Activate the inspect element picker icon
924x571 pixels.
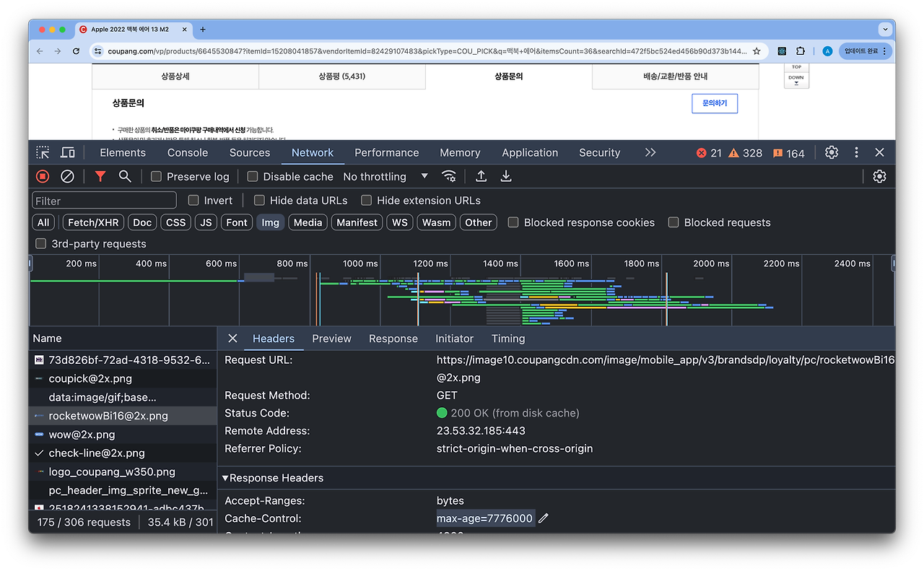[43, 152]
